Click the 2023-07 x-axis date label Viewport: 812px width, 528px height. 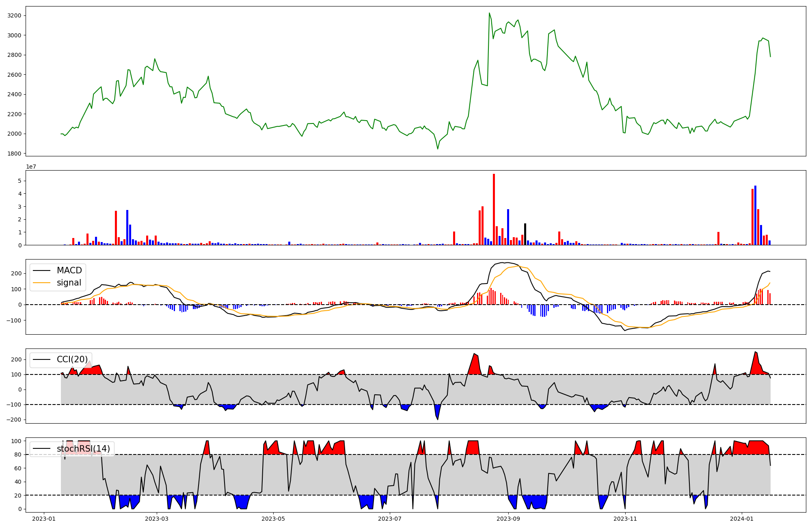(x=390, y=519)
